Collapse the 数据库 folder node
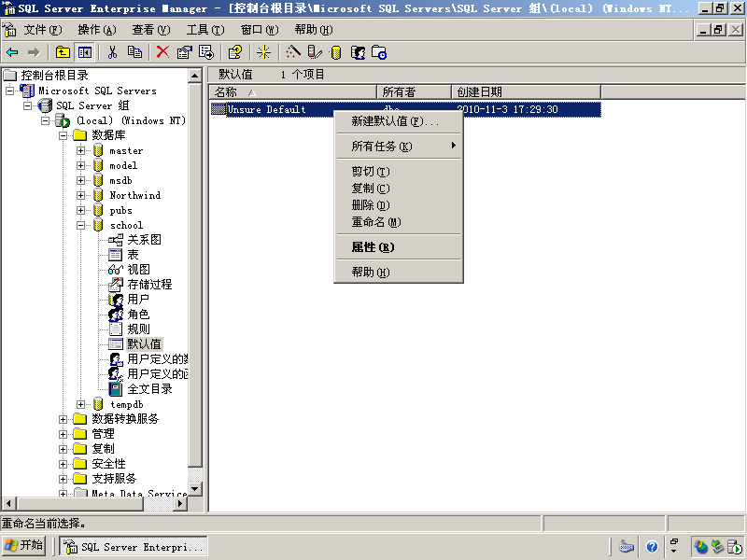This screenshot has width=747, height=560. tap(63, 135)
